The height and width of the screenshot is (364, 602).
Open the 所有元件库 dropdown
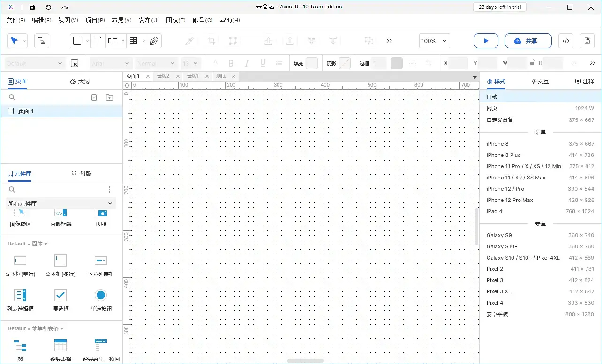tap(60, 203)
